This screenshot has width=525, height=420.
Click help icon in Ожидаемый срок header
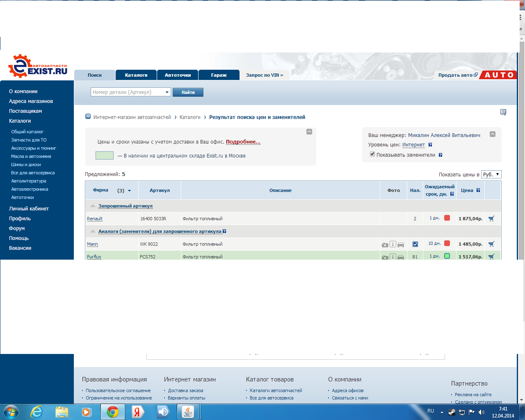452,194
